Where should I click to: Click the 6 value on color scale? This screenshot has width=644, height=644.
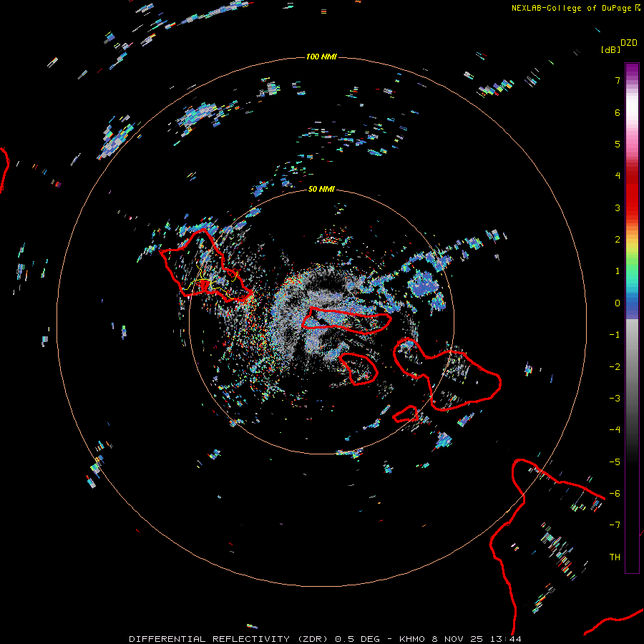[618, 112]
